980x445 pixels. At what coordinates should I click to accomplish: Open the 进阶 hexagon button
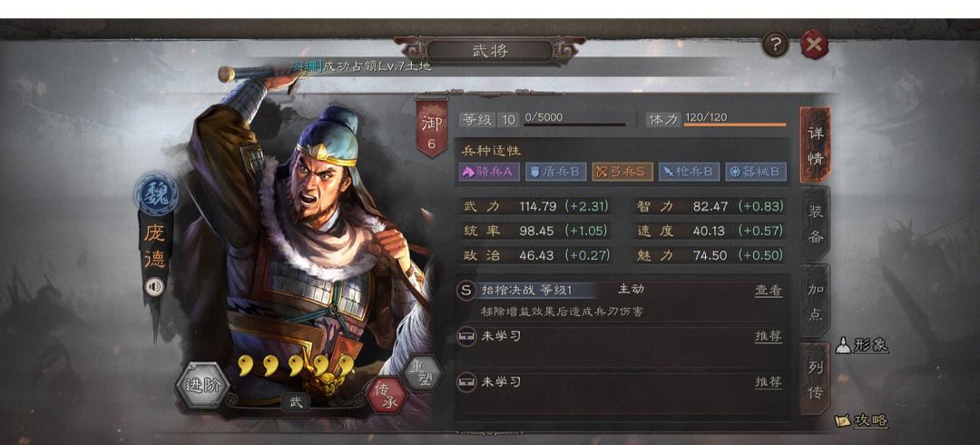[x=202, y=385]
